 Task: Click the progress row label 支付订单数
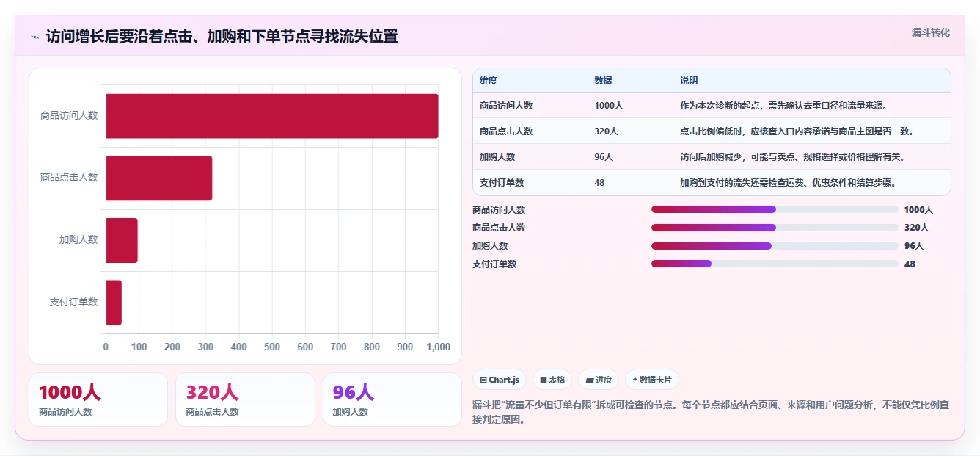point(494,264)
